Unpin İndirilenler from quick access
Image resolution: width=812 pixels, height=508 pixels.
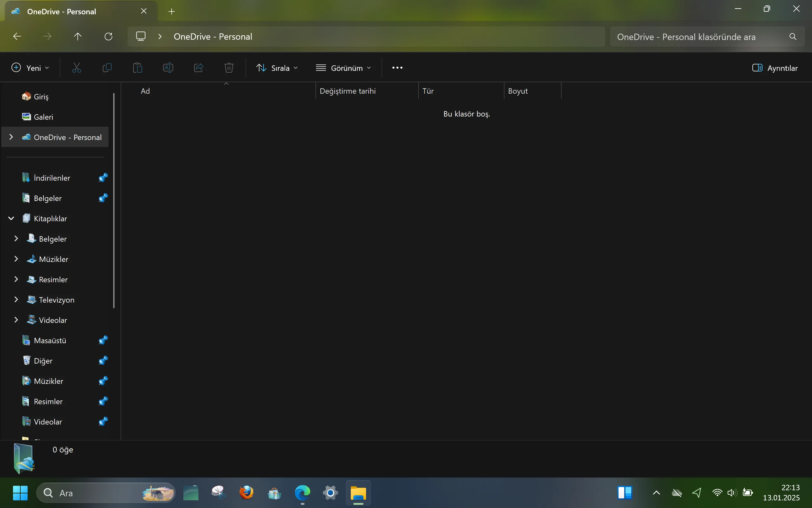pyautogui.click(x=103, y=177)
